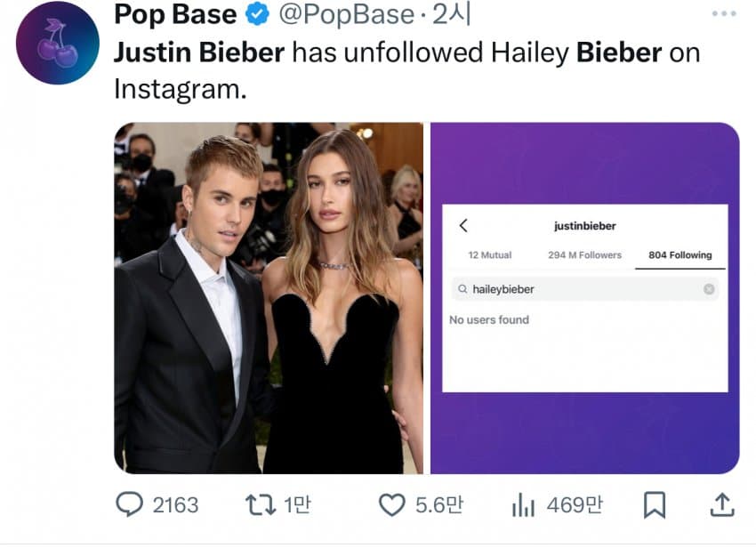Switch to the 294 M Followers tab
The width and height of the screenshot is (756, 548).
click(584, 255)
